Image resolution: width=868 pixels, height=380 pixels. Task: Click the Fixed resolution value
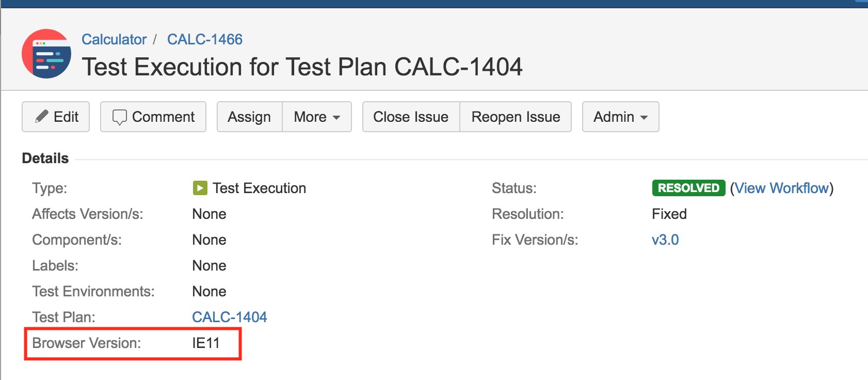pos(669,214)
